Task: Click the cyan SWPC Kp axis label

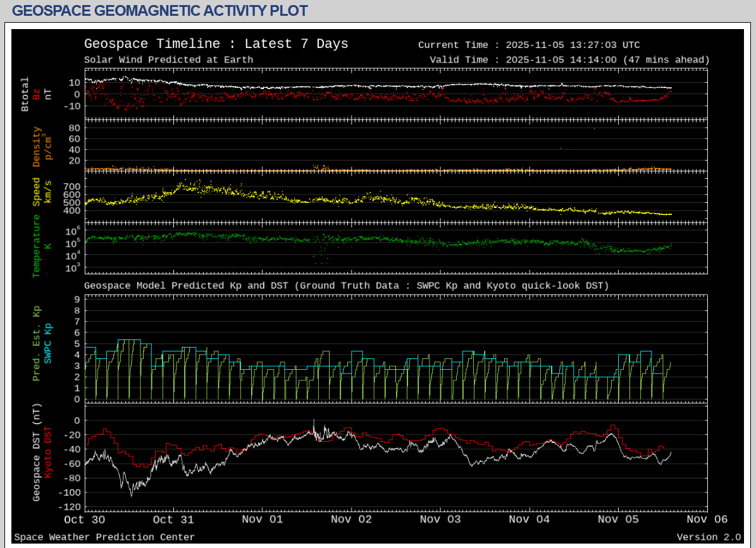Action: [48, 343]
